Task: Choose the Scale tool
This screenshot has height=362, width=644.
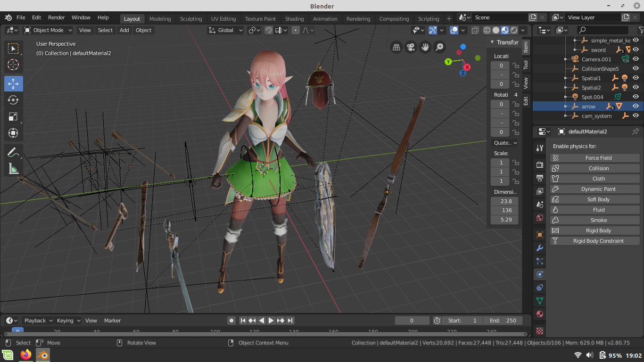Action: coord(14,117)
